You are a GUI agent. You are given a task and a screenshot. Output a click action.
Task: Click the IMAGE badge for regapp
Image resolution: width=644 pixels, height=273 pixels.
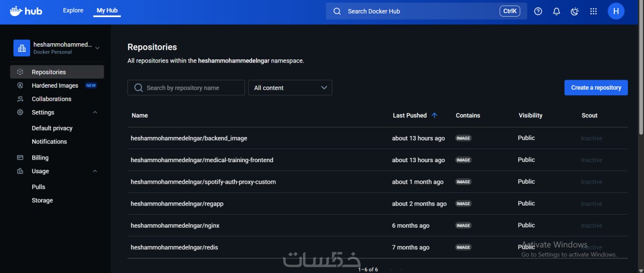pos(463,203)
